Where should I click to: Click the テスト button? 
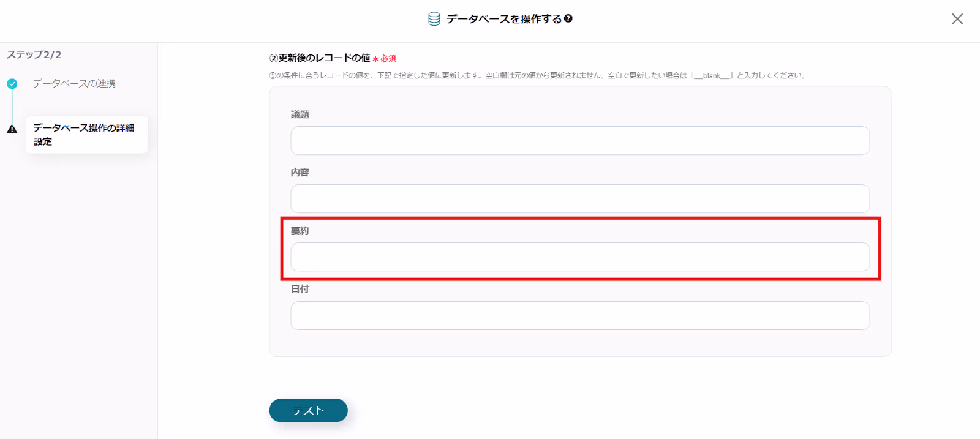coord(309,410)
